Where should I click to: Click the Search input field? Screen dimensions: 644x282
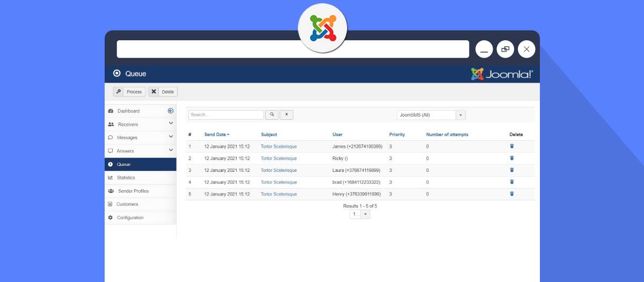coord(226,115)
